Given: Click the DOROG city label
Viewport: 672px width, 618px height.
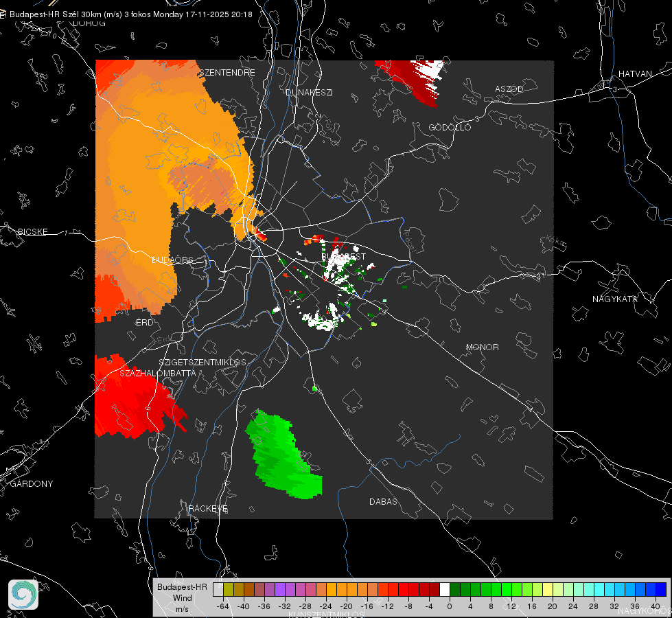Looking at the screenshot, I should [x=89, y=23].
